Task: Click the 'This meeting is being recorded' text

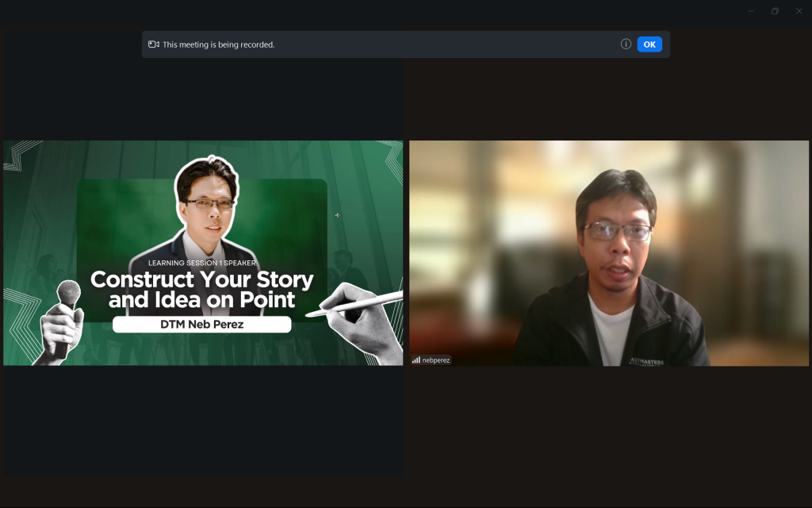Action: tap(219, 44)
